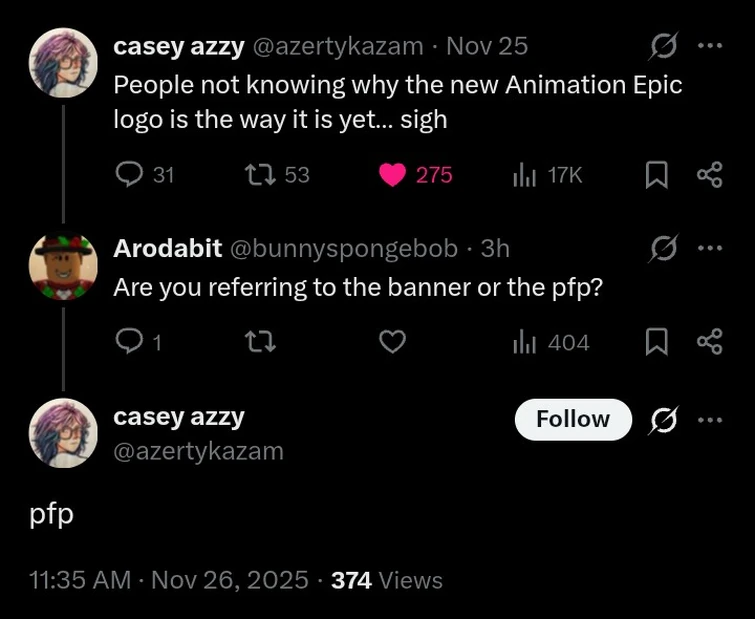Viewport: 755px width, 619px height.
Task: View analytics showing 404 views
Action: pos(525,343)
